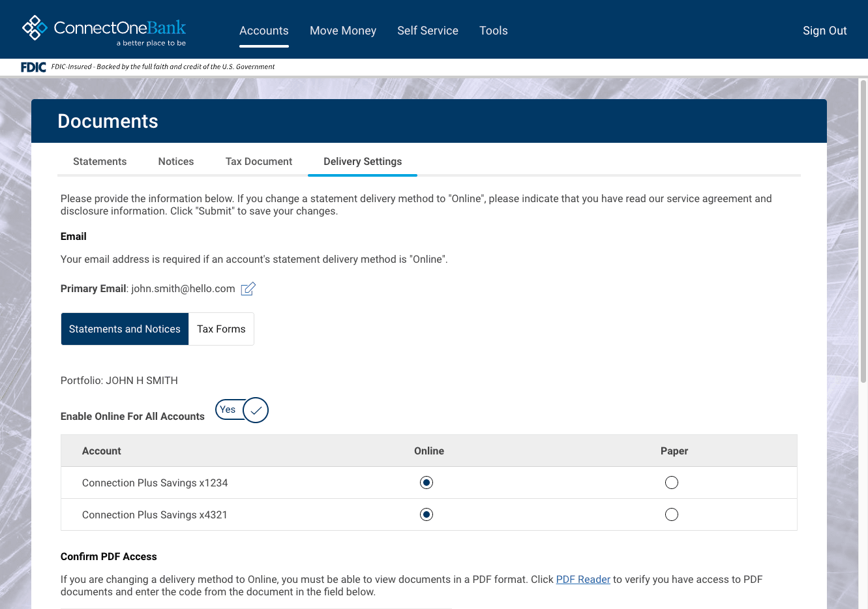Switch to the Statements tab
The width and height of the screenshot is (868, 609).
pos(100,162)
